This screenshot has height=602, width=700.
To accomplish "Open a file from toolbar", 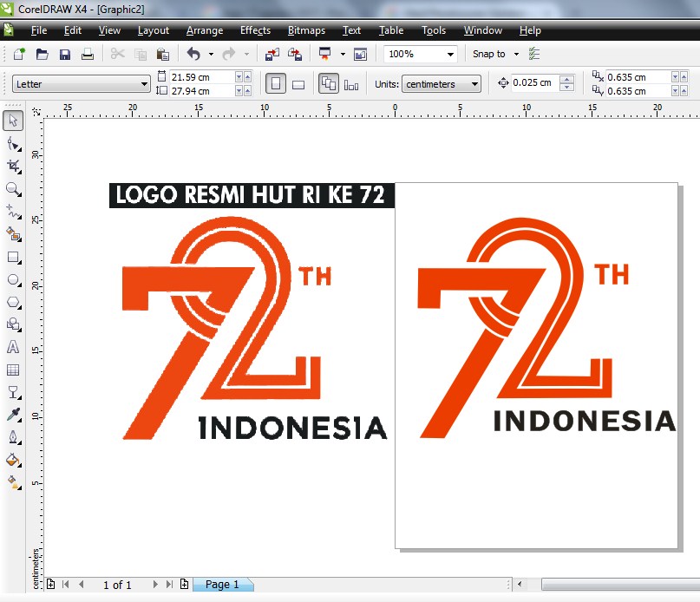I will [42, 54].
